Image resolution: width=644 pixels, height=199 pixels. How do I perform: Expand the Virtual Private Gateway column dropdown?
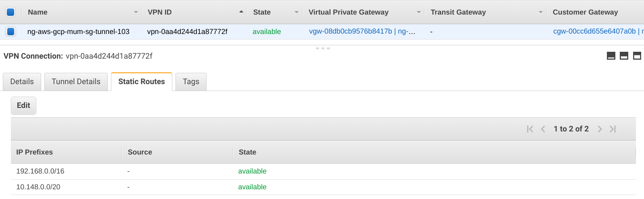418,13
